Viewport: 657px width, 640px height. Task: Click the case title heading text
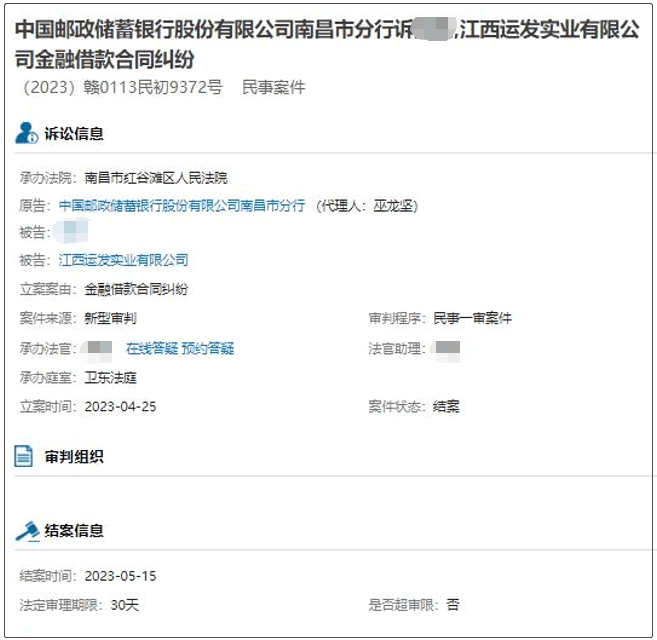click(327, 44)
